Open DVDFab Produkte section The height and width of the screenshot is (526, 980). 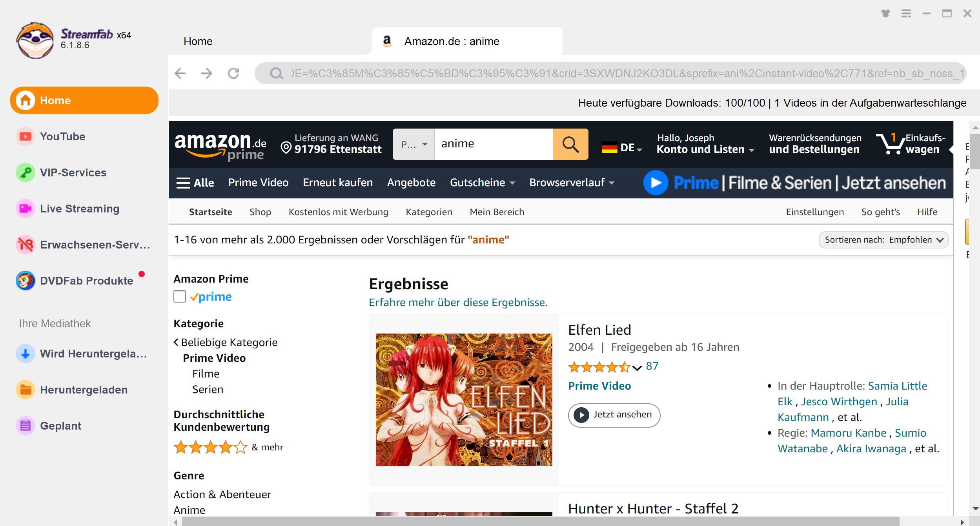click(x=84, y=281)
